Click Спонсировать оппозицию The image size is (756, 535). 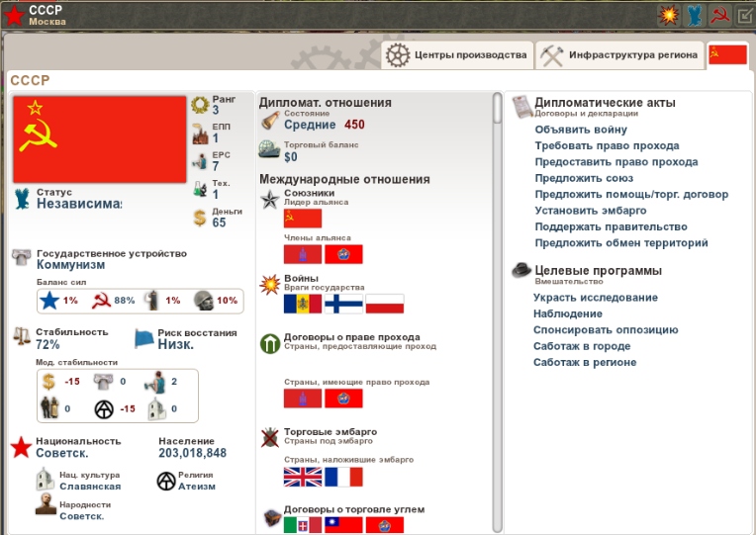(x=605, y=329)
